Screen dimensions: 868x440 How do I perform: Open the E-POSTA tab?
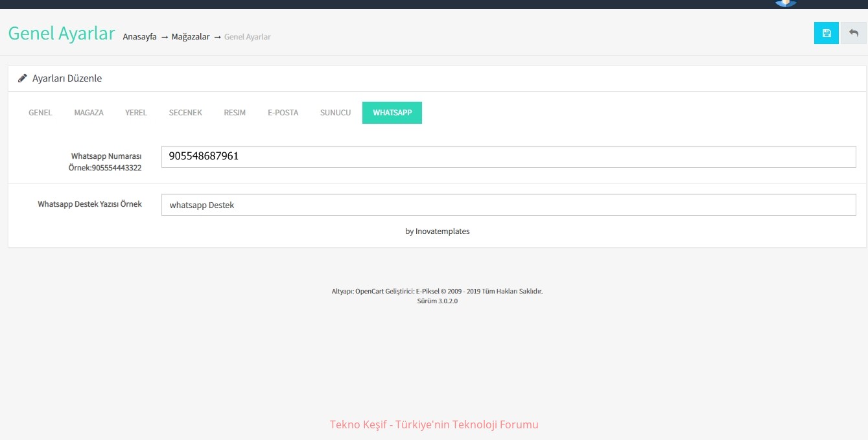pos(283,113)
